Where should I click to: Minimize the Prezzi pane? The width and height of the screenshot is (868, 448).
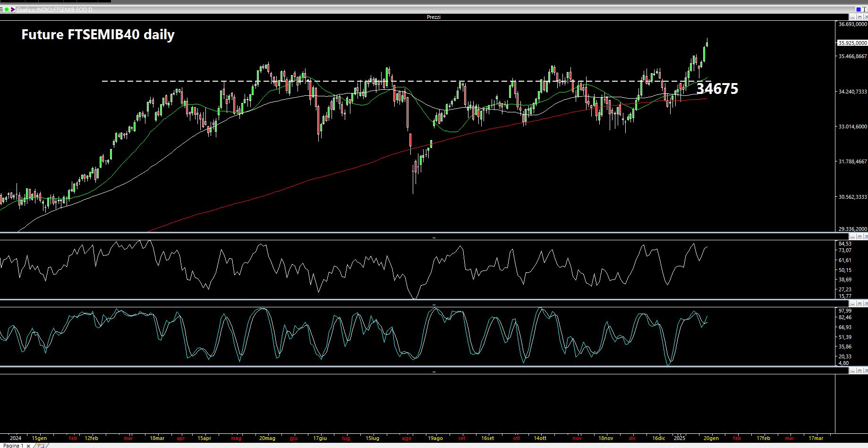click(853, 17)
